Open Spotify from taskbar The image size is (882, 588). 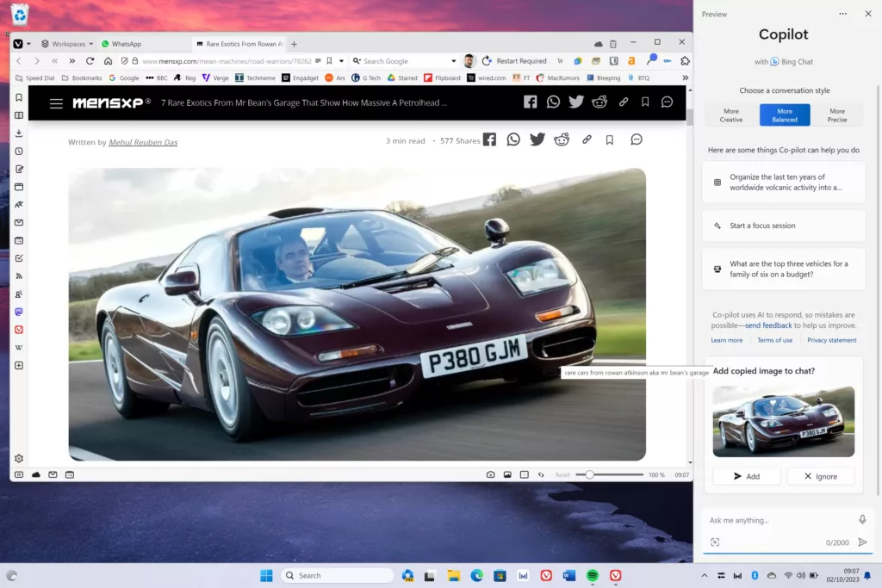592,575
